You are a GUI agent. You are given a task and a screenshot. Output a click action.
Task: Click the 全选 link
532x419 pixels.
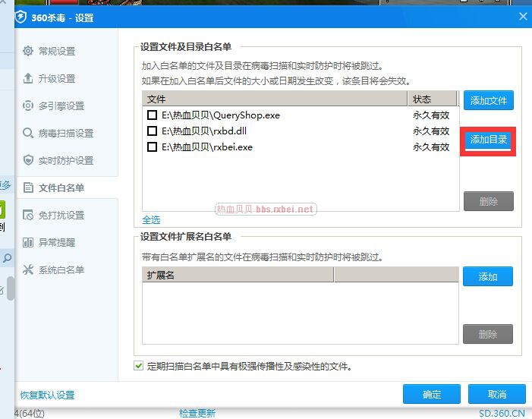[151, 219]
